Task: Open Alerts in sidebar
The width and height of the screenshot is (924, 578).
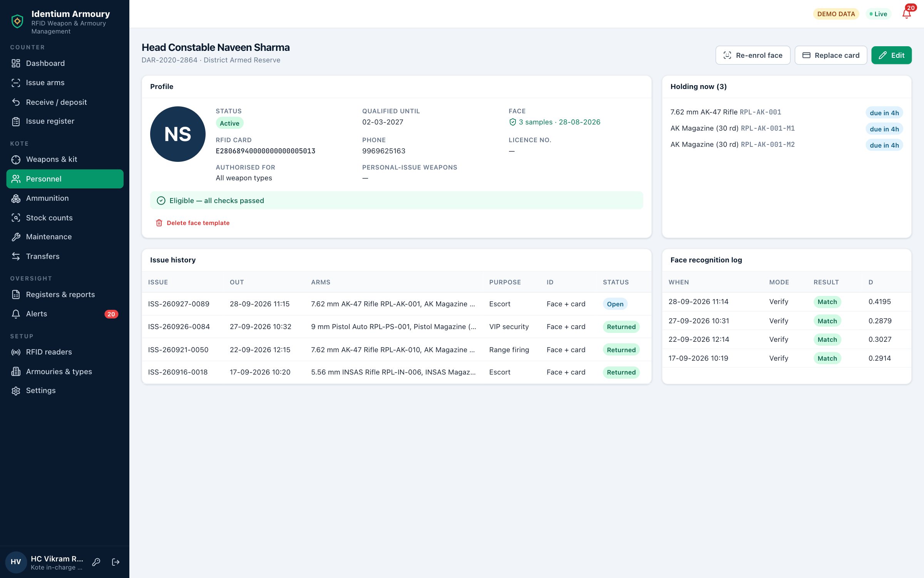Action: click(65, 314)
